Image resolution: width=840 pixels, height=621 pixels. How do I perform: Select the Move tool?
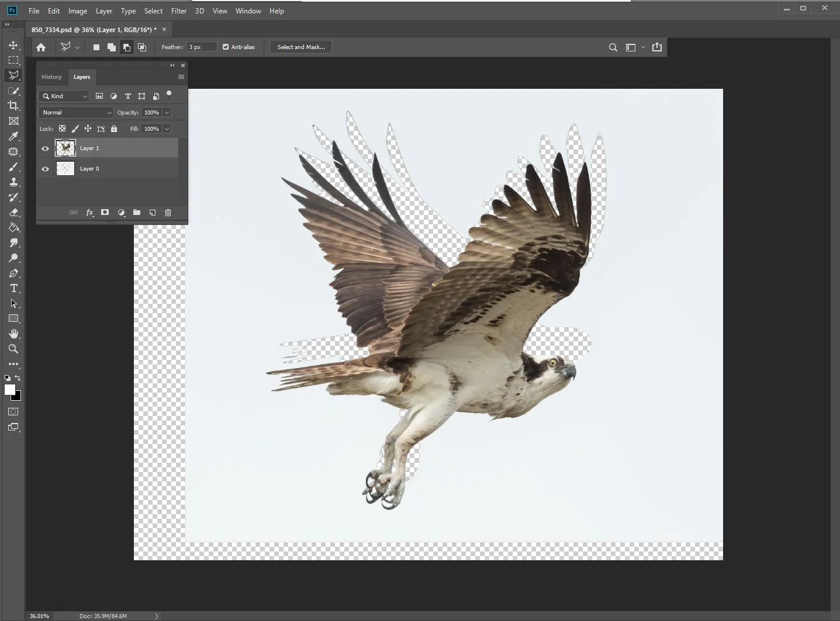[x=13, y=45]
